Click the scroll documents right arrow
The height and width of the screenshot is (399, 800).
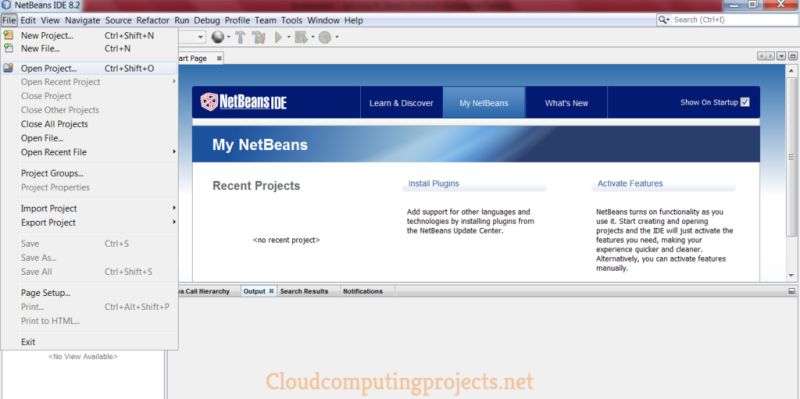pos(770,56)
